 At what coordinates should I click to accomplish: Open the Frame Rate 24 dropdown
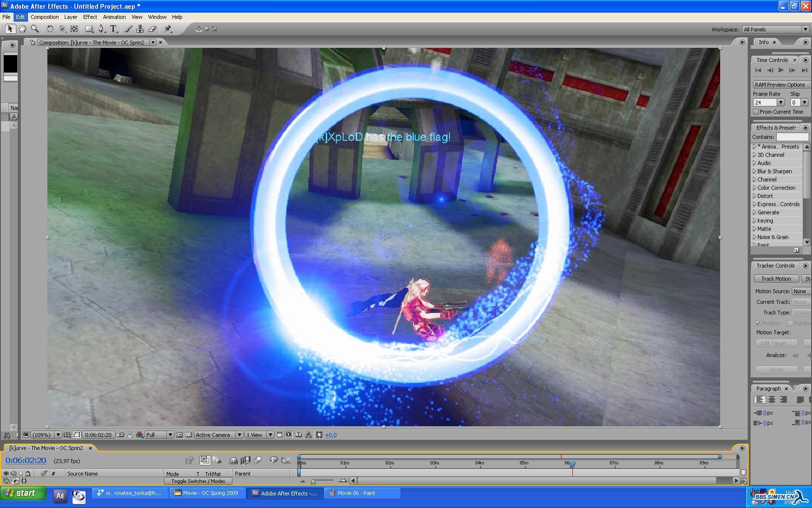pos(768,103)
